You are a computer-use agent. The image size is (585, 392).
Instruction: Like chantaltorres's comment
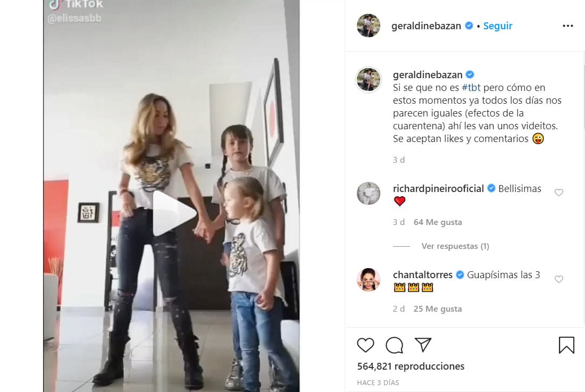pyautogui.click(x=558, y=279)
